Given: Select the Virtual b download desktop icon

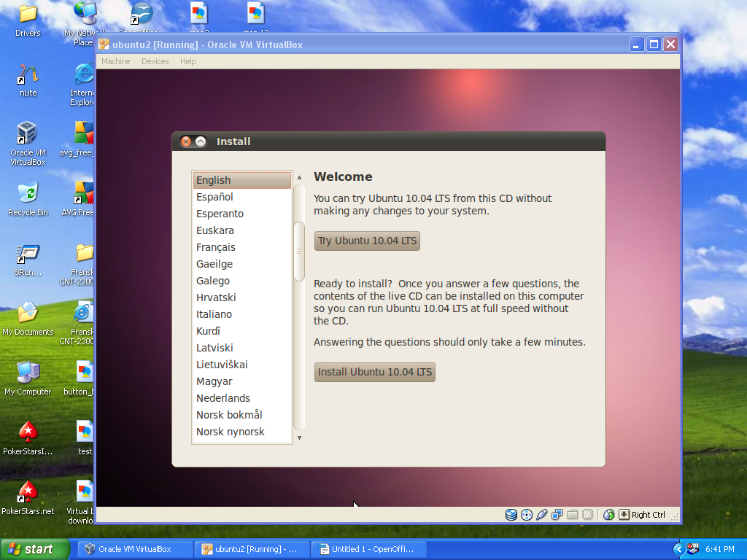Looking at the screenshot, I should [x=82, y=502].
